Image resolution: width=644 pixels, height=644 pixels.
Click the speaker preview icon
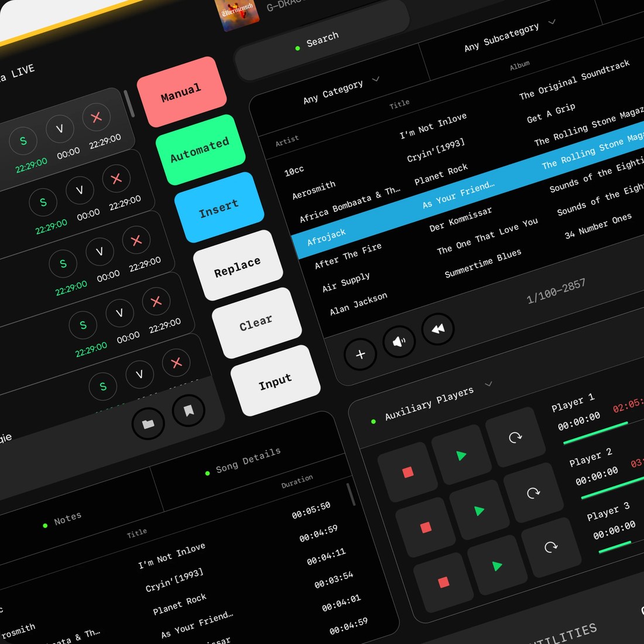click(x=399, y=341)
